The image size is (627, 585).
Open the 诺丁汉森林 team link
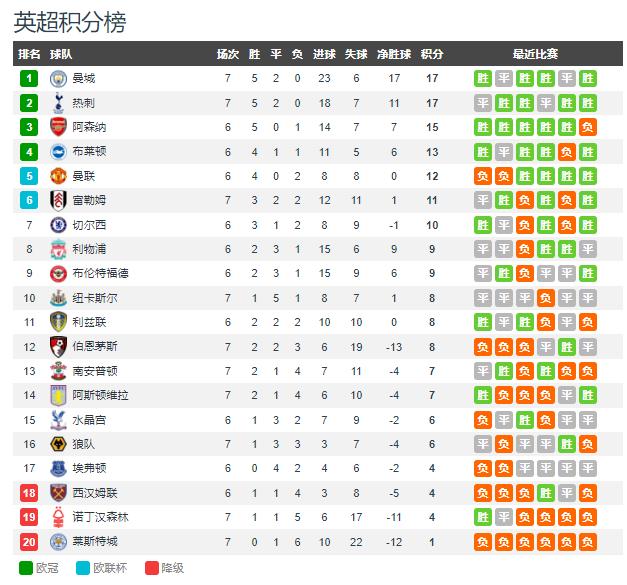[x=101, y=516]
